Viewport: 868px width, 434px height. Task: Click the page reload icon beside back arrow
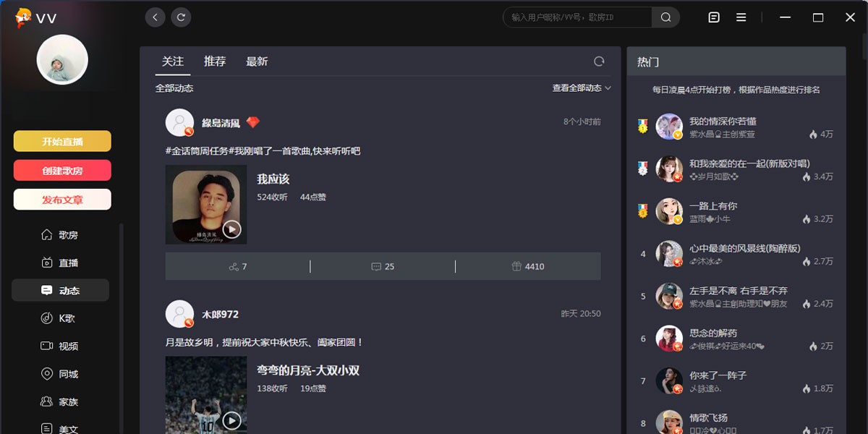[181, 17]
